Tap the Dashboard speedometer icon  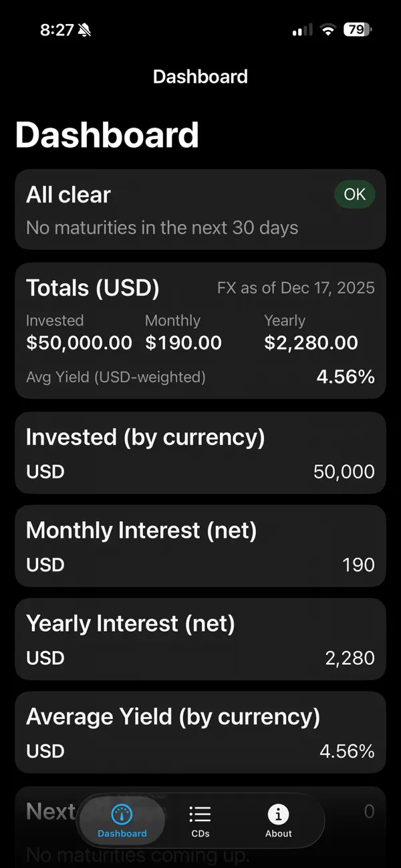tap(122, 813)
